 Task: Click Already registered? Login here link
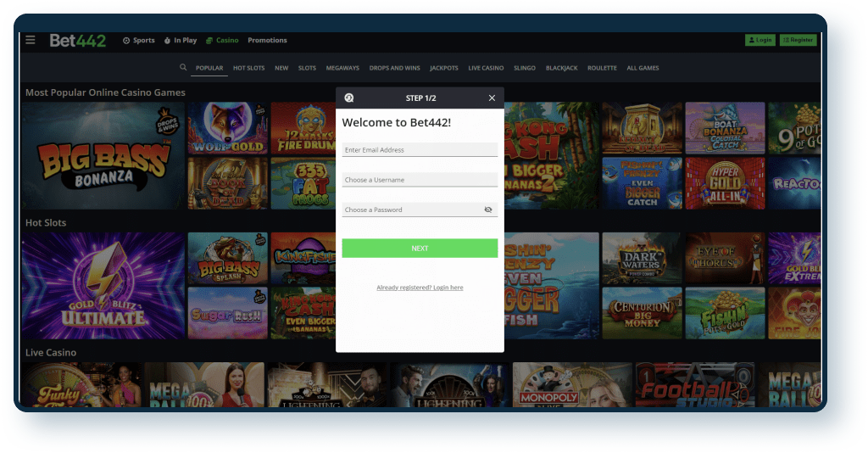(420, 288)
